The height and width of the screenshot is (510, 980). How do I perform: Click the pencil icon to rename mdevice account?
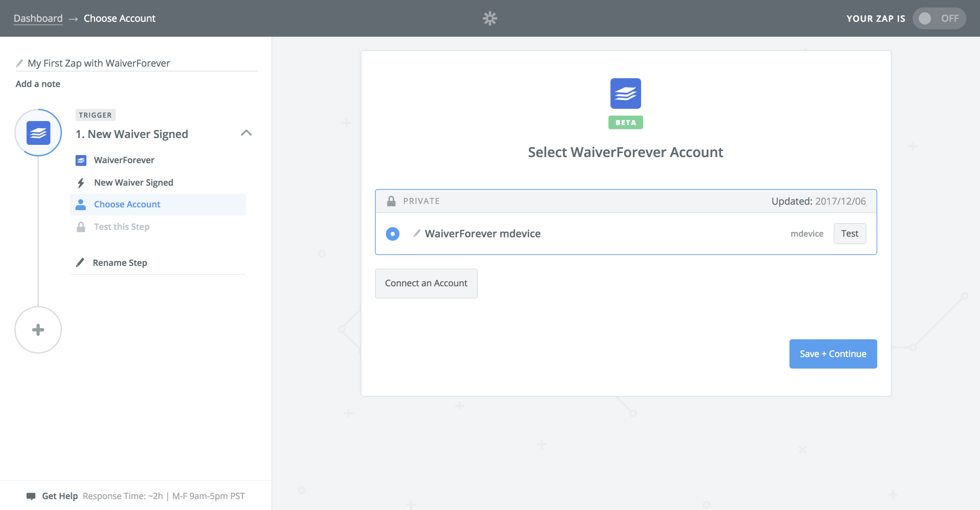[416, 233]
